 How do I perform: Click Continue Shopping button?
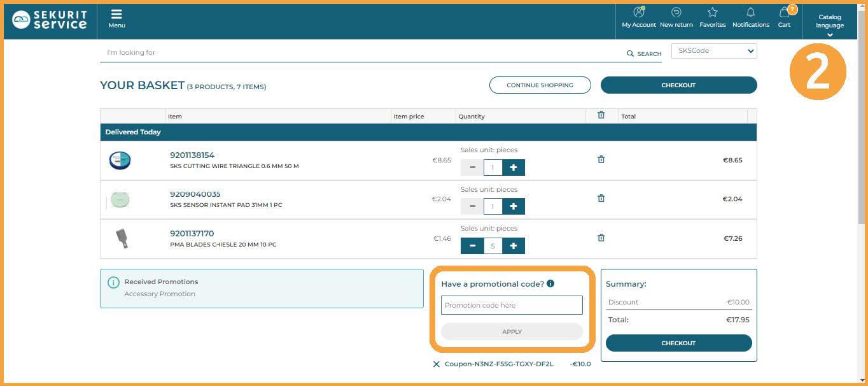(540, 85)
